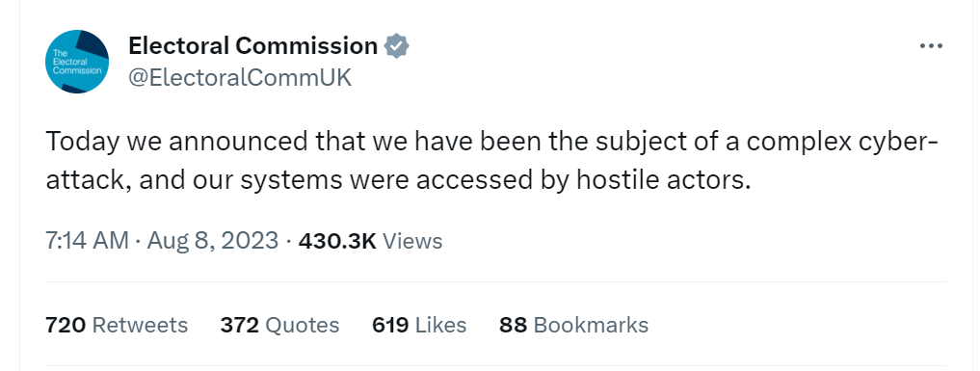Open the Electoral Commission profile avatar
Viewport: 980px width, 371px height.
pos(77,62)
